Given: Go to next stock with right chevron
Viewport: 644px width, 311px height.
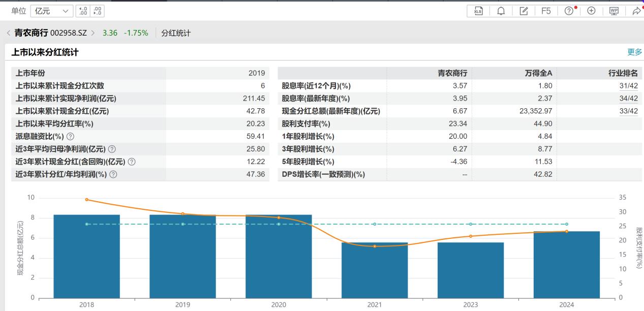Looking at the screenshot, I should 93,33.
